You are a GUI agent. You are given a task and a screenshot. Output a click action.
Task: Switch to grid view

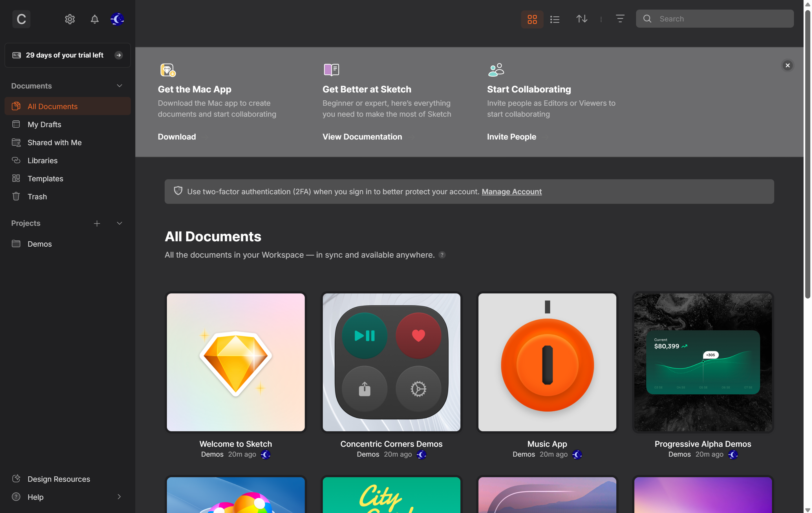pyautogui.click(x=532, y=19)
